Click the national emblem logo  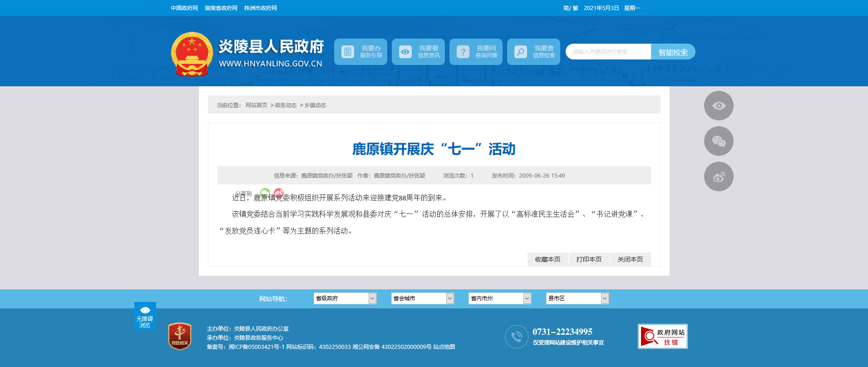pos(192,54)
